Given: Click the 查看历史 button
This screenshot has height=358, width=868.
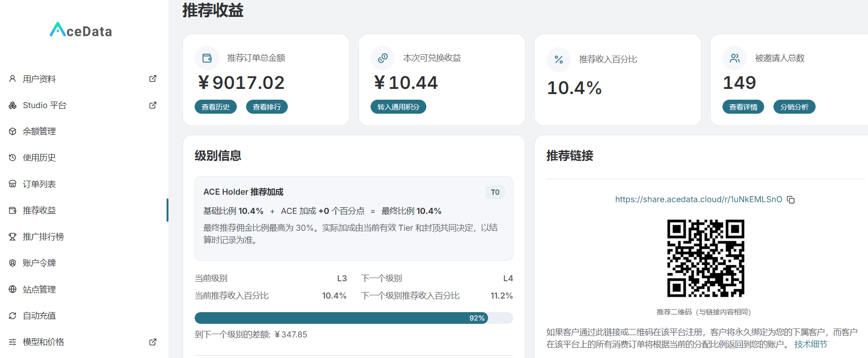Looking at the screenshot, I should point(216,107).
